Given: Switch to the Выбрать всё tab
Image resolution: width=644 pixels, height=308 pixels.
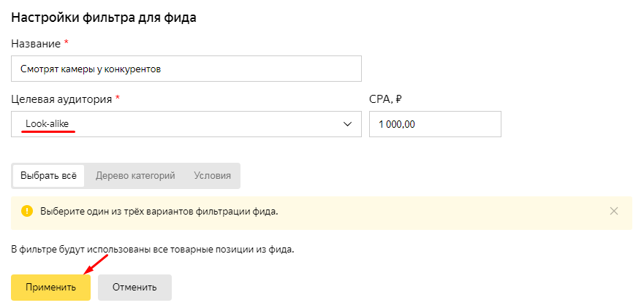Looking at the screenshot, I should coord(48,176).
